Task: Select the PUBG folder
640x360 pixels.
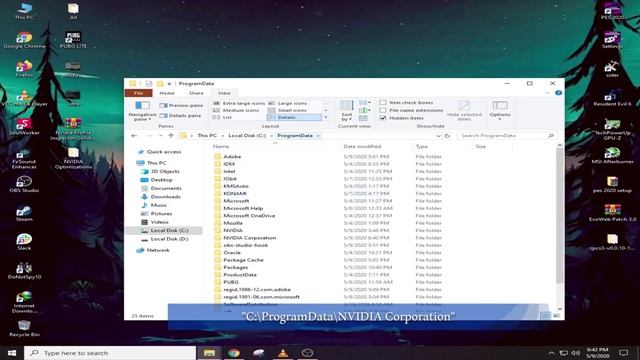Action: [231, 282]
